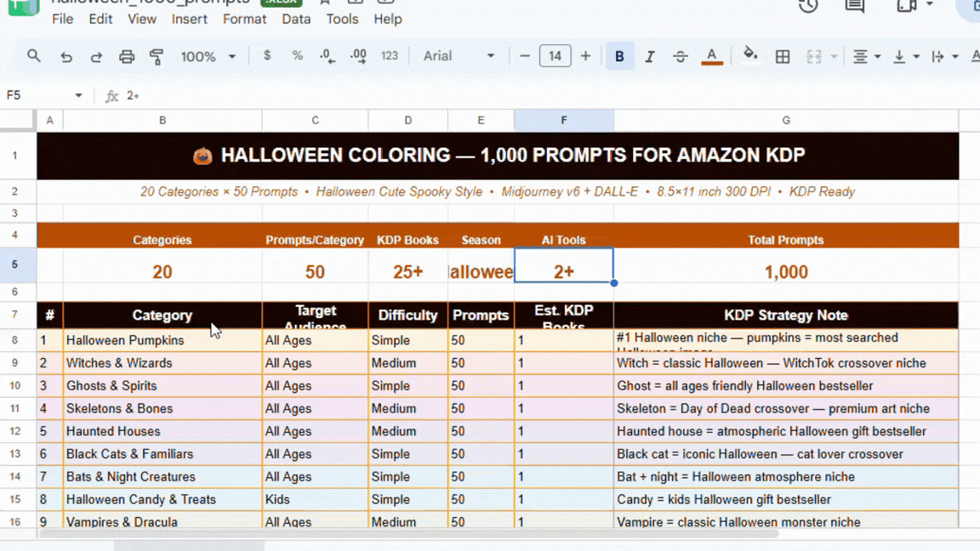This screenshot has width=980, height=551.
Task: Click the horizontal scrollbar at the bottom
Action: click(408, 533)
